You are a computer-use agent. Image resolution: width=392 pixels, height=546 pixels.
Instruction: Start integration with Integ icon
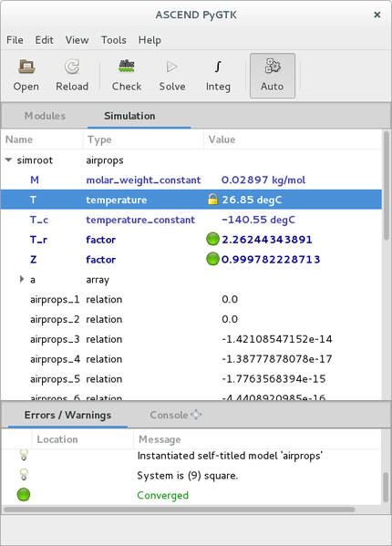pos(218,67)
